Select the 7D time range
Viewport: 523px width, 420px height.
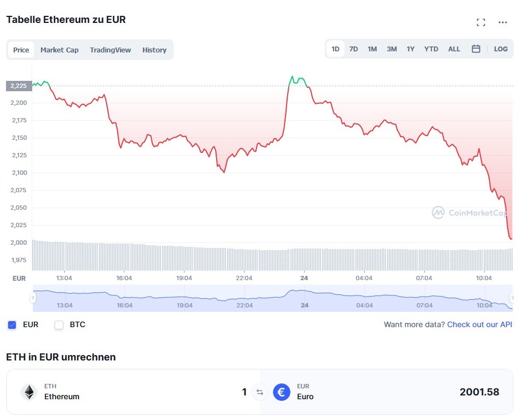tap(354, 49)
